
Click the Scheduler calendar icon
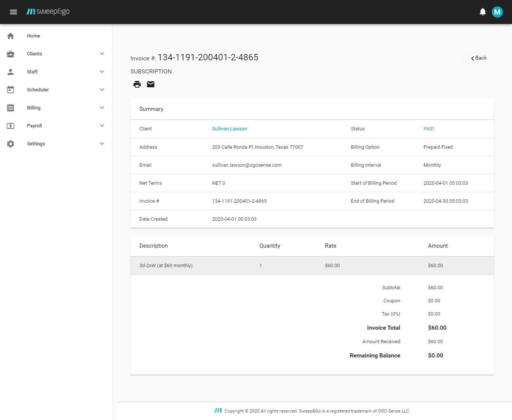coord(10,90)
